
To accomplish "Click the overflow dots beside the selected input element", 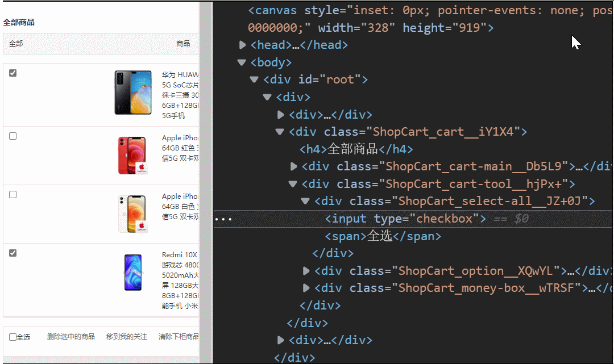I will point(222,219).
